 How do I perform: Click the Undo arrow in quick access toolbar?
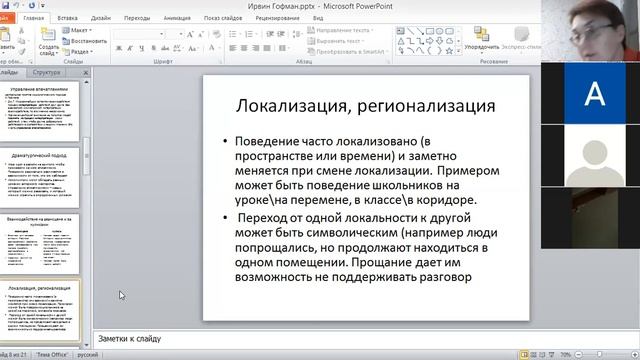point(17,5)
